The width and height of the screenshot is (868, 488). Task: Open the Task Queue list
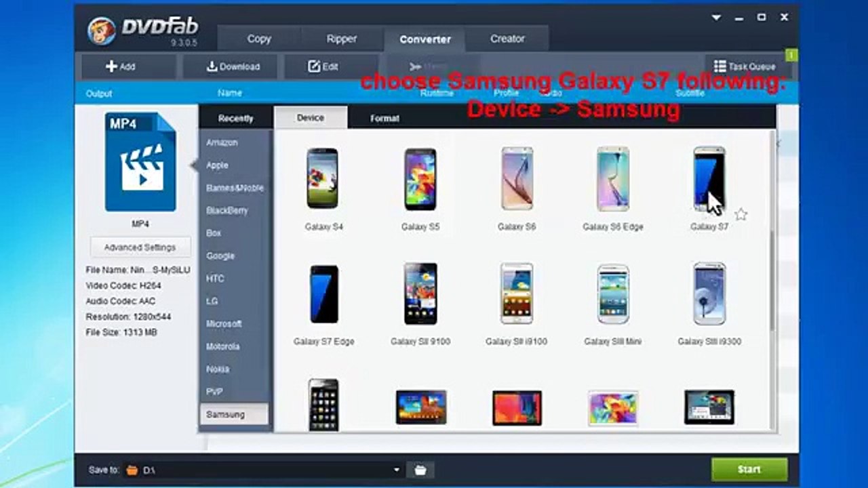point(745,66)
